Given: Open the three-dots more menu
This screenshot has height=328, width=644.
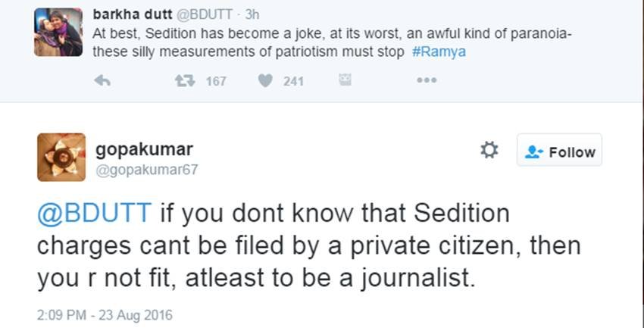Looking at the screenshot, I should [427, 80].
